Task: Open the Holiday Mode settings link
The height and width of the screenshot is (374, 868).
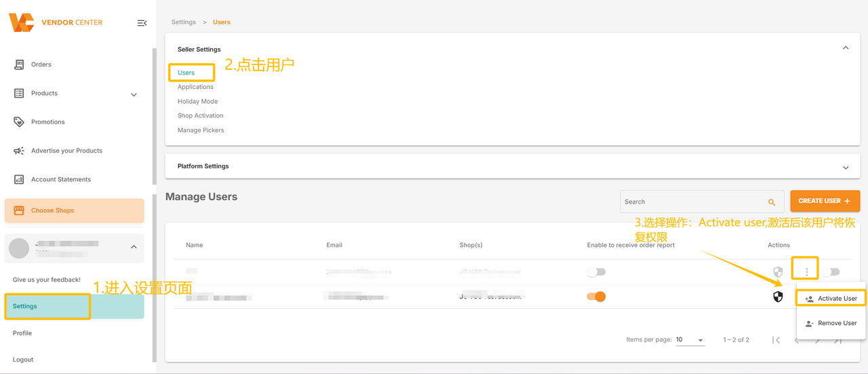Action: point(197,101)
